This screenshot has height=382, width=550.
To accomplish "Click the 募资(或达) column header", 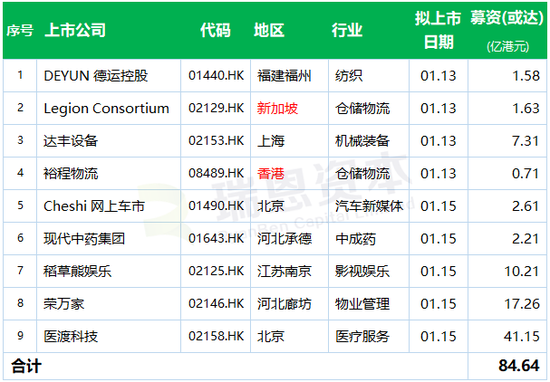I will click(x=507, y=18).
